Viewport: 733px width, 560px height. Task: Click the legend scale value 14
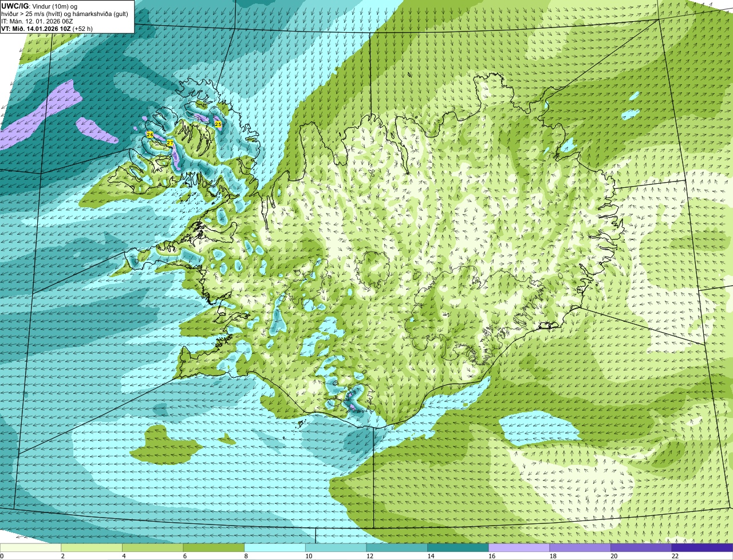[431, 556]
